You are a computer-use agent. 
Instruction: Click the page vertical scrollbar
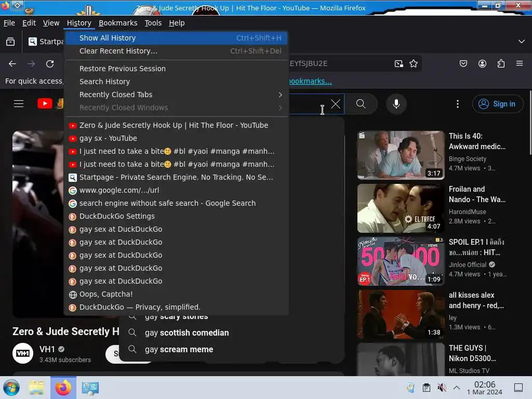(x=530, y=122)
